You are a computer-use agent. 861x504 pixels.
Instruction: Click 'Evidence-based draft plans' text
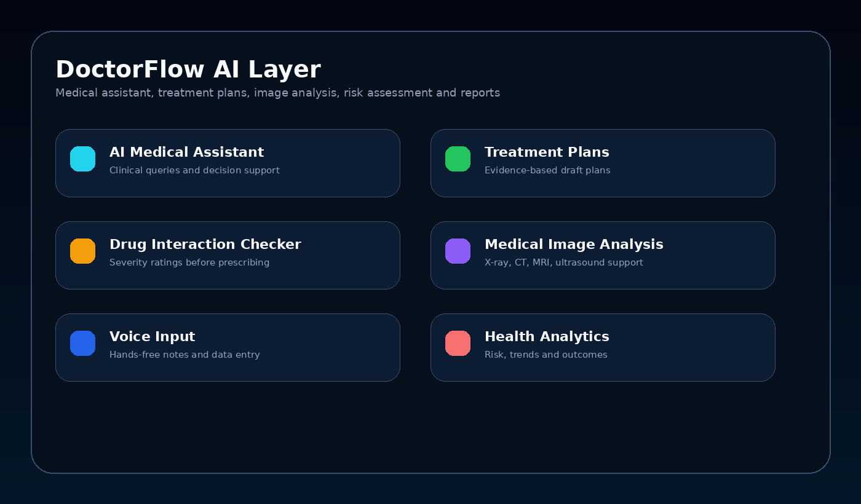tap(547, 170)
